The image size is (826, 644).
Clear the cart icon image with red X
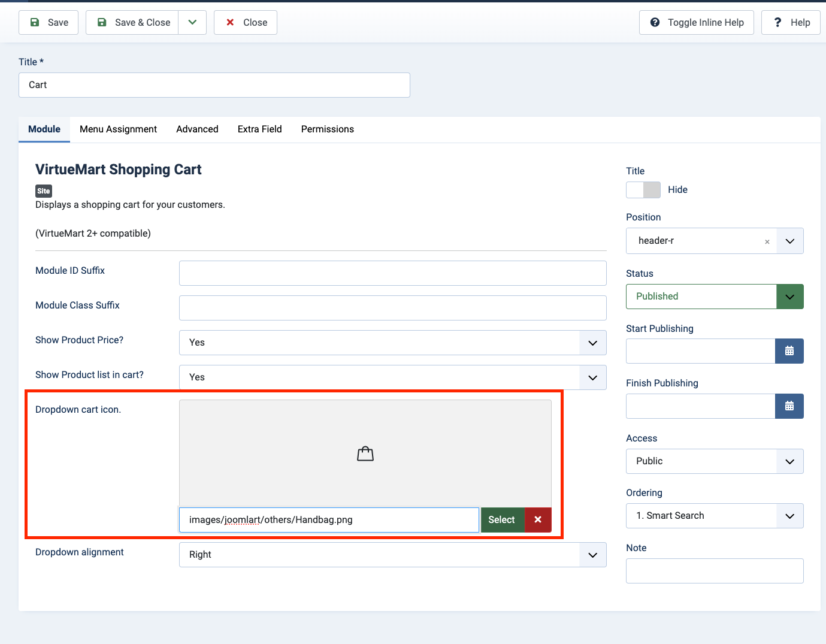click(538, 520)
